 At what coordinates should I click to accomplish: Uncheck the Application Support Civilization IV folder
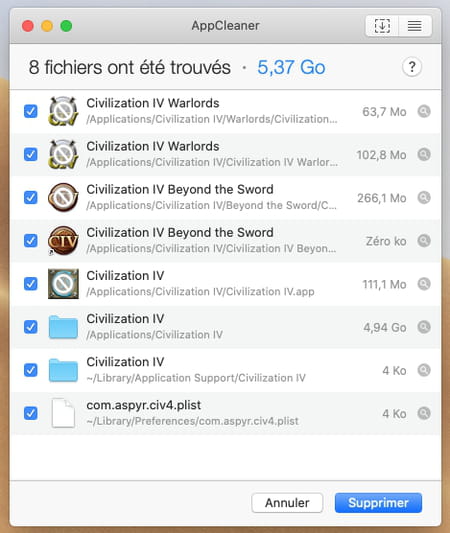pos(31,370)
